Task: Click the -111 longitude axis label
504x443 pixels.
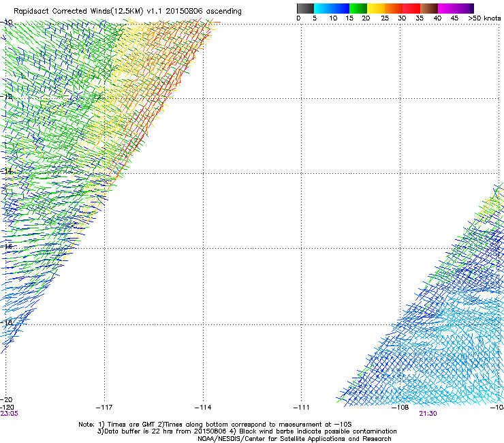Action: tap(302, 408)
